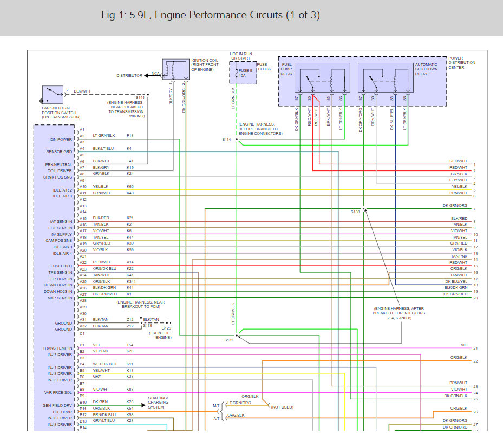This screenshot has width=503, height=448.
Task: Click the 'ECT SENS IN' label
Action: (60, 228)
